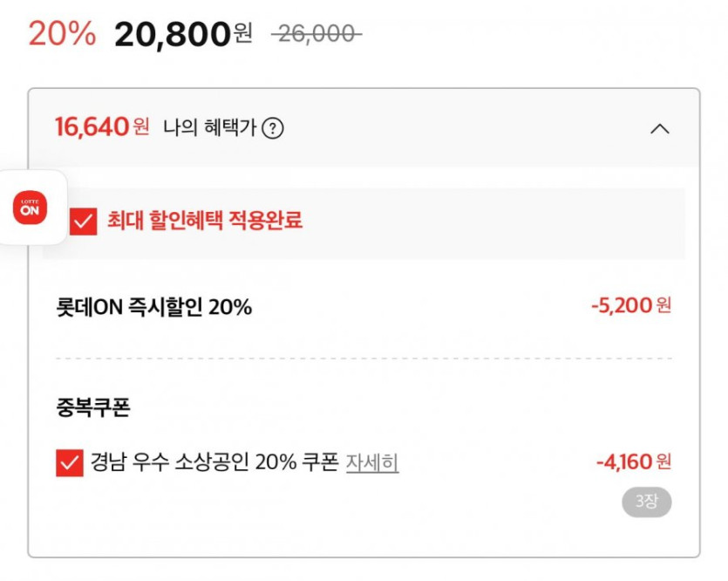Image resolution: width=728 pixels, height=581 pixels.
Task: Click the 최대 할인혜택 적용완료 text
Action: (205, 221)
